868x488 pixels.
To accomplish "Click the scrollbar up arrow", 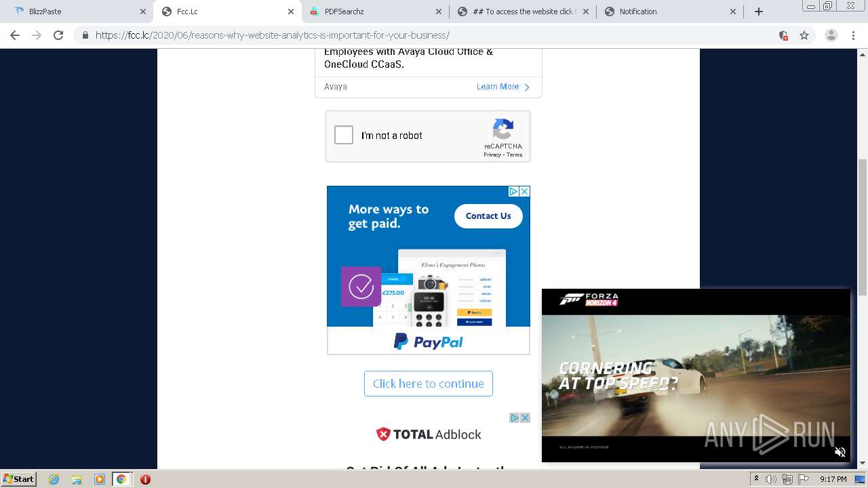I will point(863,54).
